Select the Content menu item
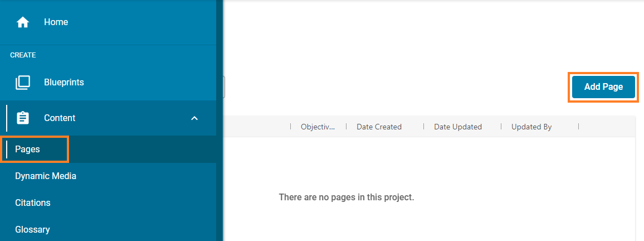Screen dimensions: 644x241 click(108, 118)
